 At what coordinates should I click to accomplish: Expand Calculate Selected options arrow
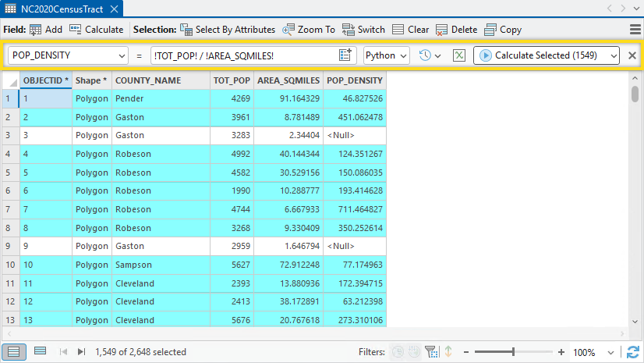[x=614, y=56]
